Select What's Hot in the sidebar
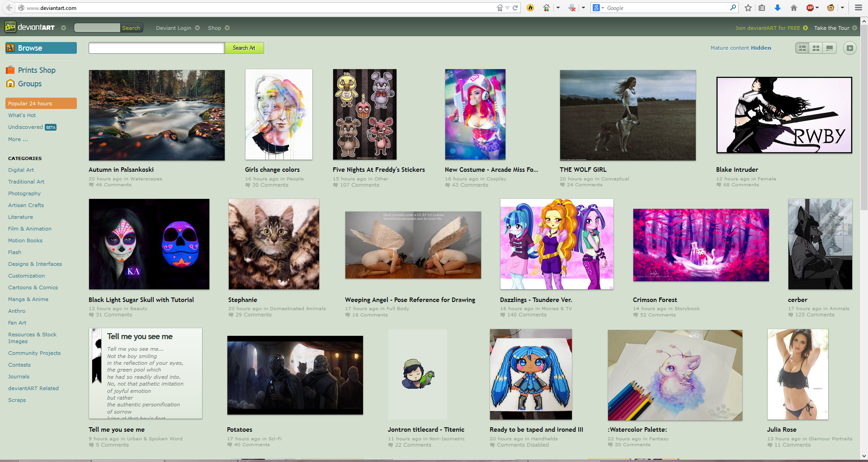 [x=22, y=115]
